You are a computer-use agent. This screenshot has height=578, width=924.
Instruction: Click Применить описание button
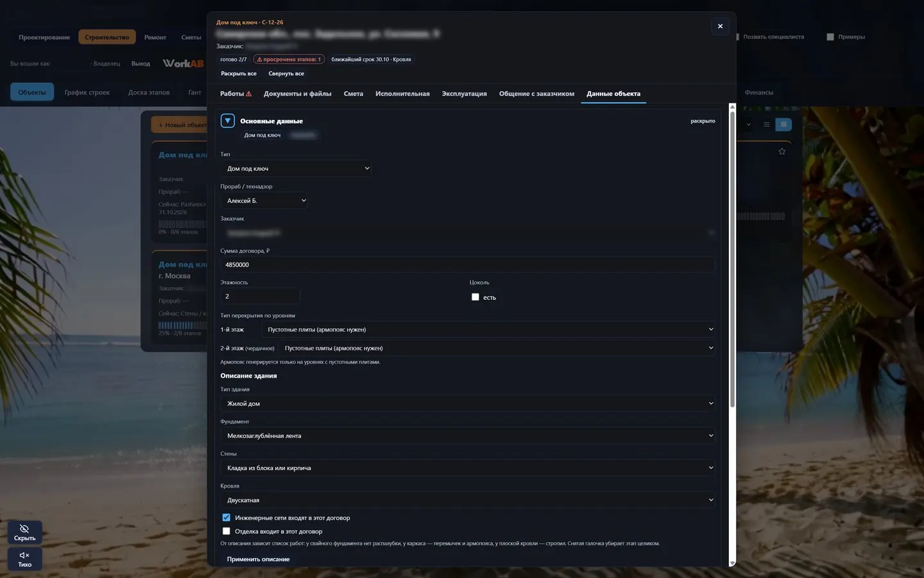pos(258,559)
